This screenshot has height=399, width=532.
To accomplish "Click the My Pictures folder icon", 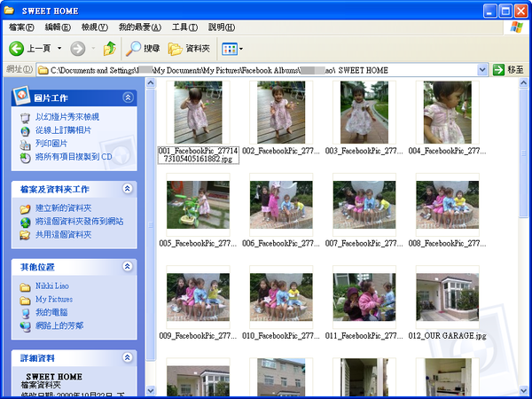I will (x=25, y=301).
